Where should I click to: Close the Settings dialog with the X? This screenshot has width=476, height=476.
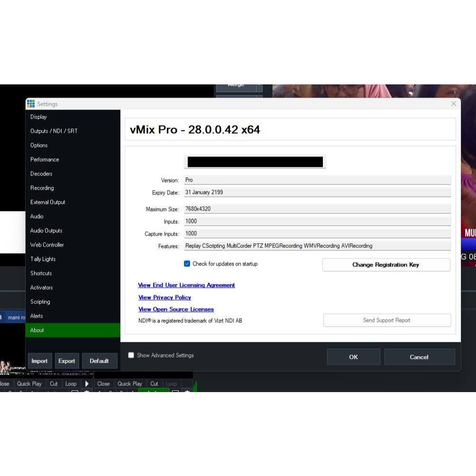pos(454,104)
